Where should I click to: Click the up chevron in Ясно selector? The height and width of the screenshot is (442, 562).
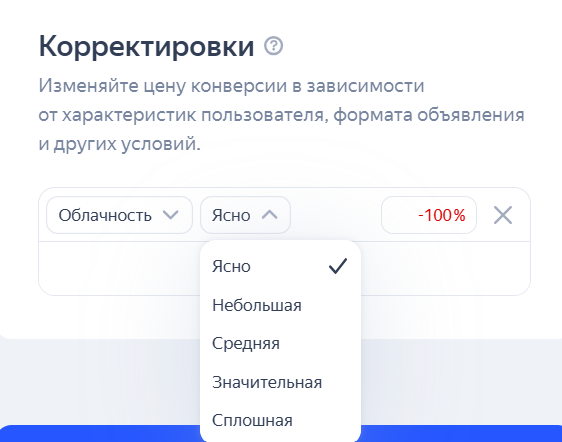[270, 215]
